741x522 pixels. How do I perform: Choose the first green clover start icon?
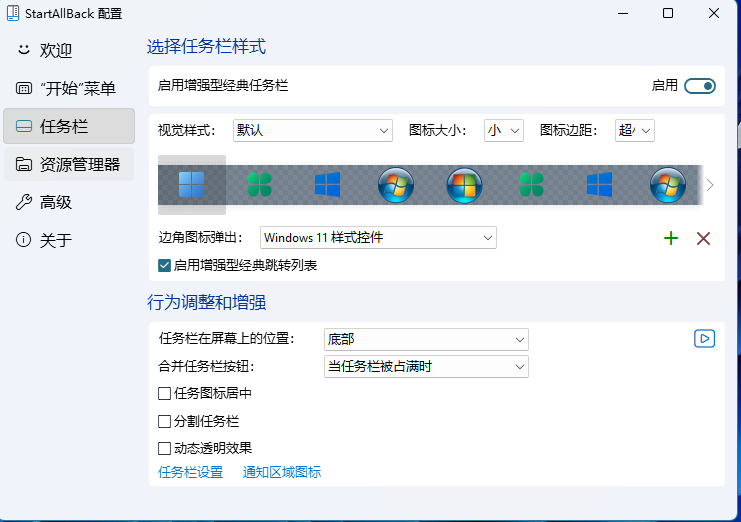tap(259, 185)
